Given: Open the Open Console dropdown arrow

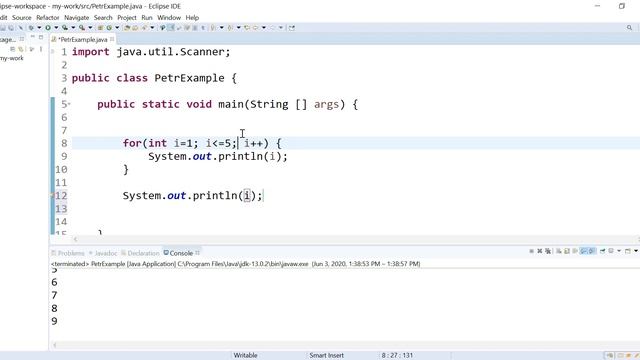Looking at the screenshot, I should (x=636, y=251).
